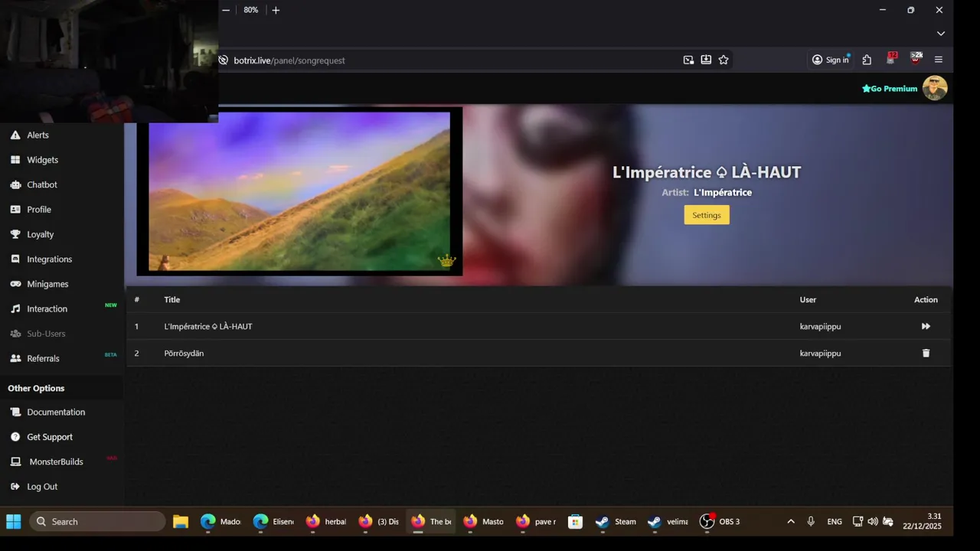Click the ENG language indicator
This screenshot has height=551, width=980.
click(835, 522)
